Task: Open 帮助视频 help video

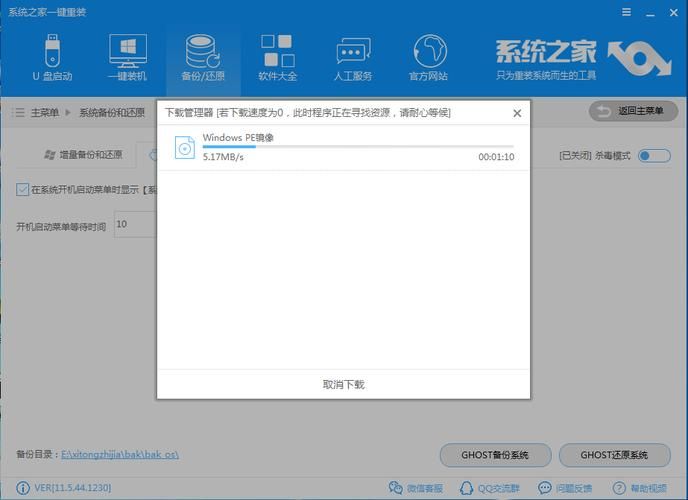Action: click(x=640, y=488)
